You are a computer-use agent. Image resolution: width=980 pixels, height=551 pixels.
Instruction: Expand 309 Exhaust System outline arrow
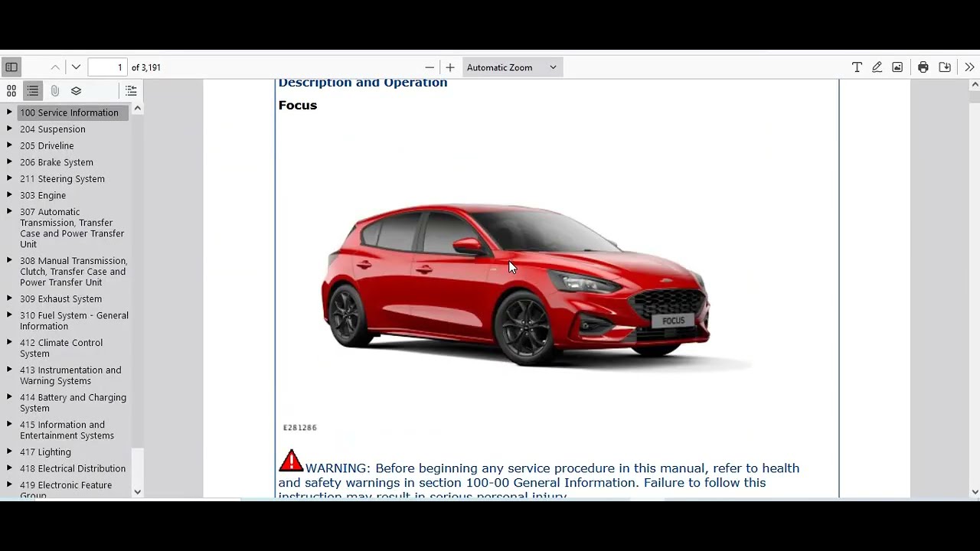pos(9,298)
